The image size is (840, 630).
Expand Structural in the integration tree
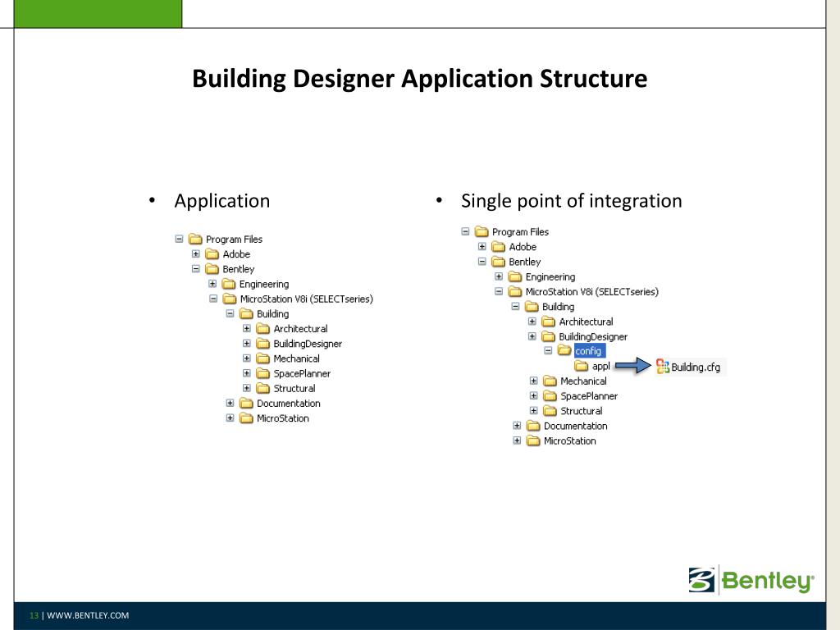coord(533,410)
